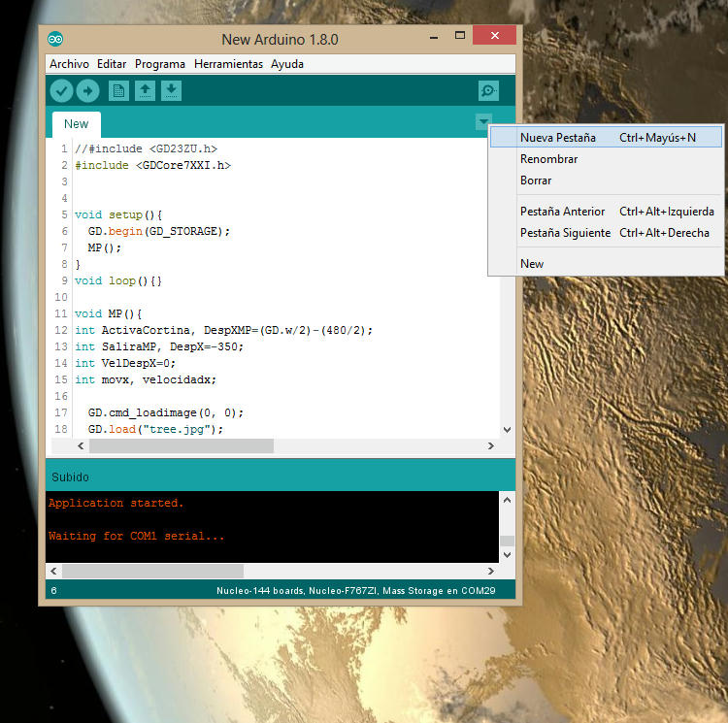Click the console horizontal scrollbar thumb

pos(152,571)
